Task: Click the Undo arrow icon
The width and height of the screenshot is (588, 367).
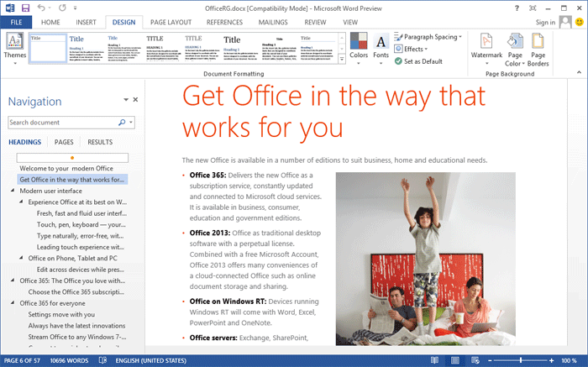Action: [x=41, y=8]
